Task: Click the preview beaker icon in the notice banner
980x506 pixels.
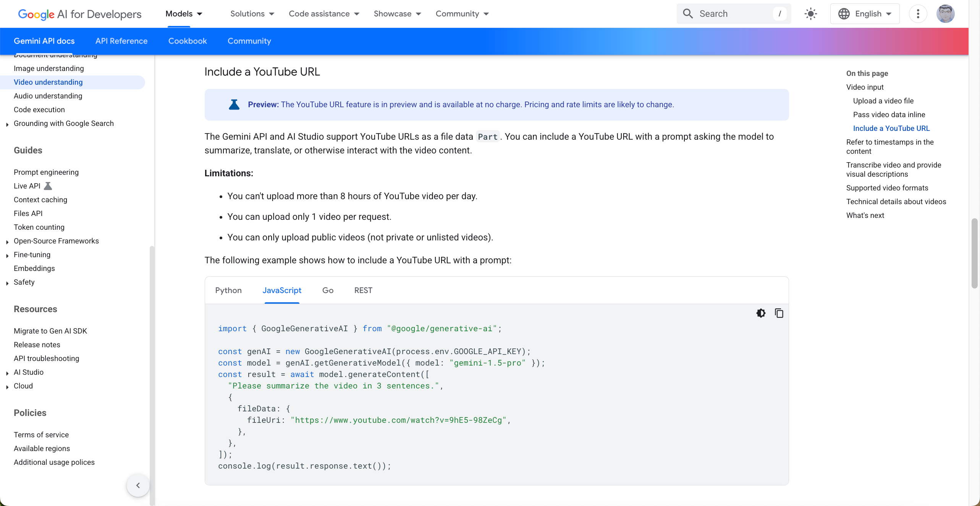Action: tap(234, 104)
